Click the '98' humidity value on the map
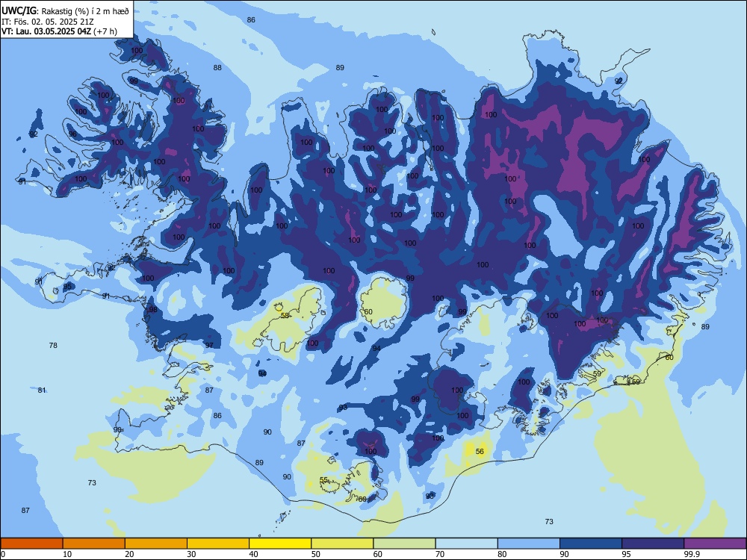This screenshot has width=747, height=560. (x=153, y=310)
